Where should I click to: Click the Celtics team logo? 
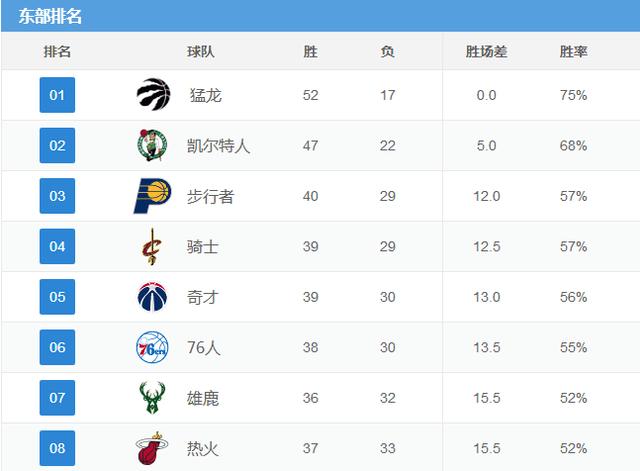coord(152,145)
